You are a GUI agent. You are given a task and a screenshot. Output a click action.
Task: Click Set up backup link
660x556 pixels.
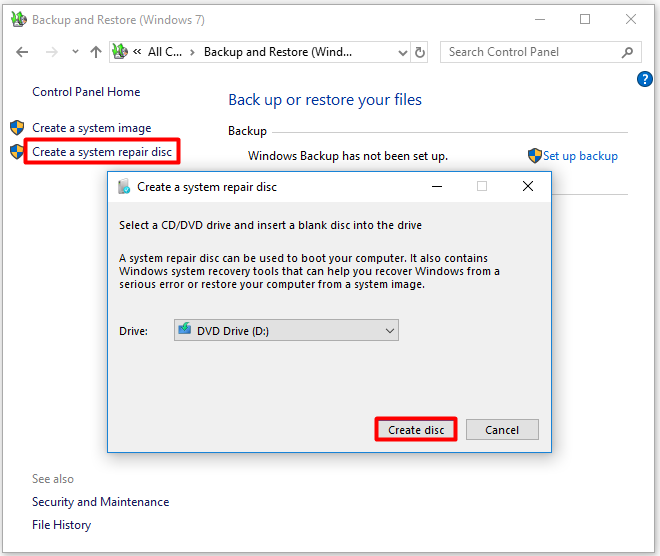(580, 156)
